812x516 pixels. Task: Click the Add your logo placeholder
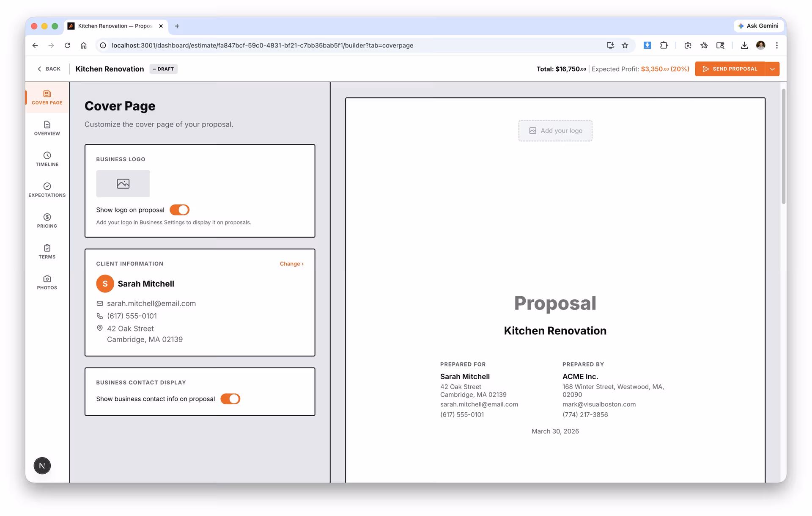click(x=555, y=131)
